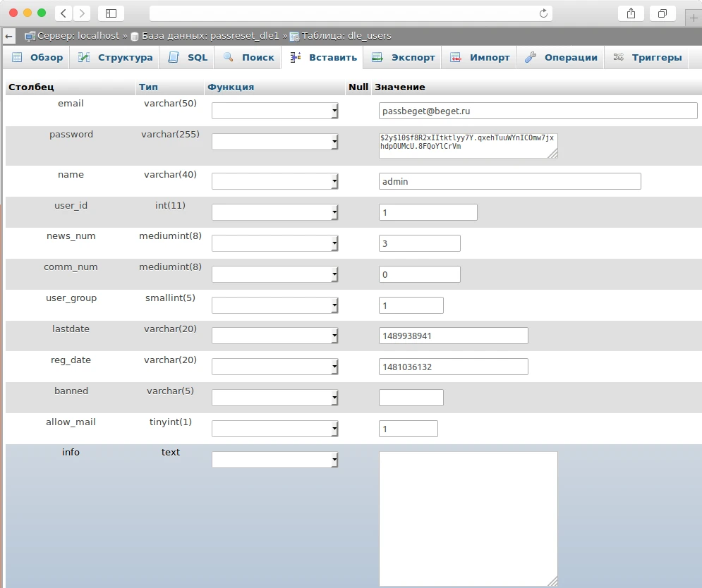The height and width of the screenshot is (588, 702).
Task: Collapse phpMyAdmin navigation panel arrow
Action: (8, 36)
